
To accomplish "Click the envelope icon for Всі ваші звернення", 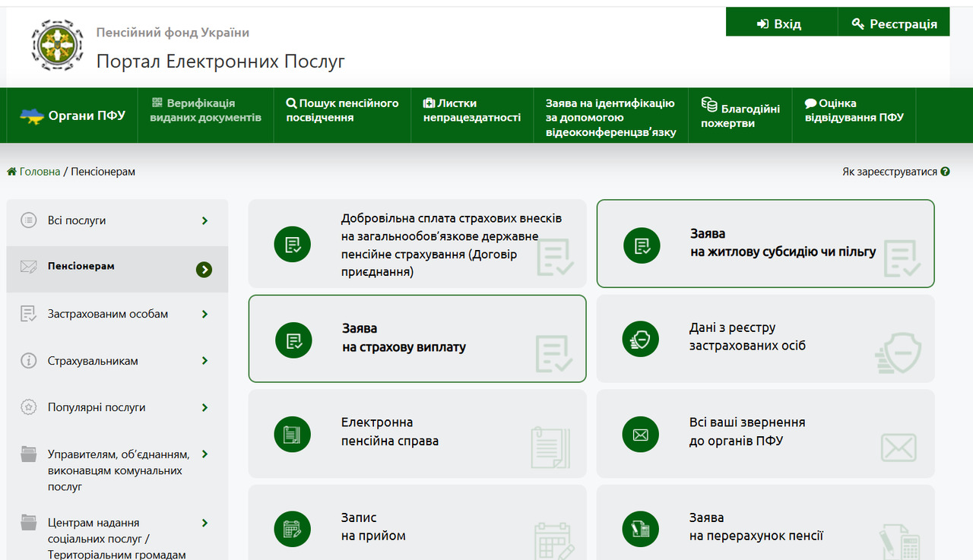I will [x=641, y=435].
